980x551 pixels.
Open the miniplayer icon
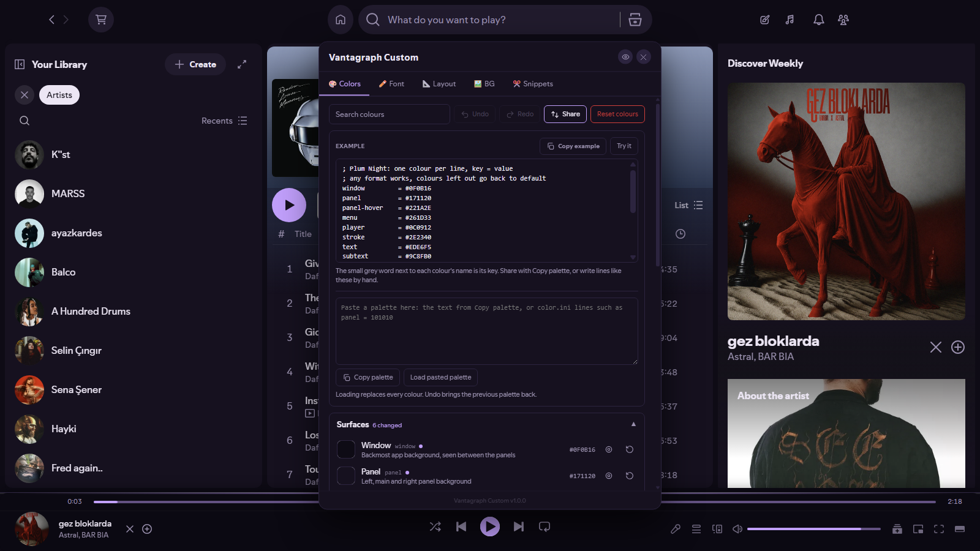coord(918,529)
